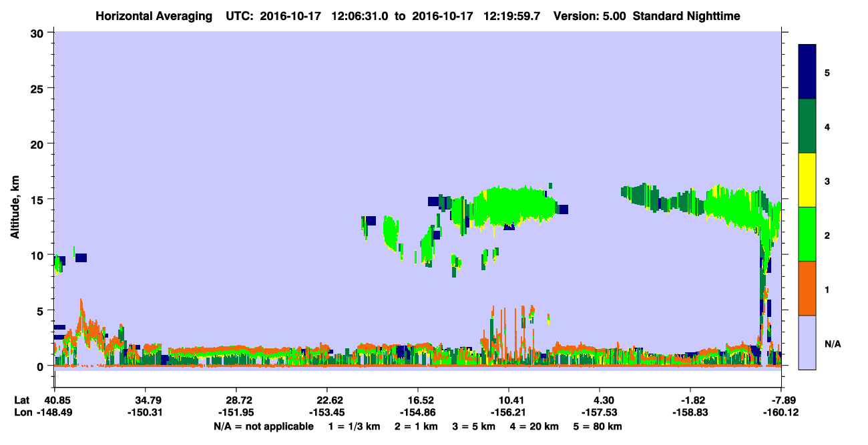Screen dimensions: 868x445
Task: Click the '3 = 5 km' legend entry
Action: 473,426
